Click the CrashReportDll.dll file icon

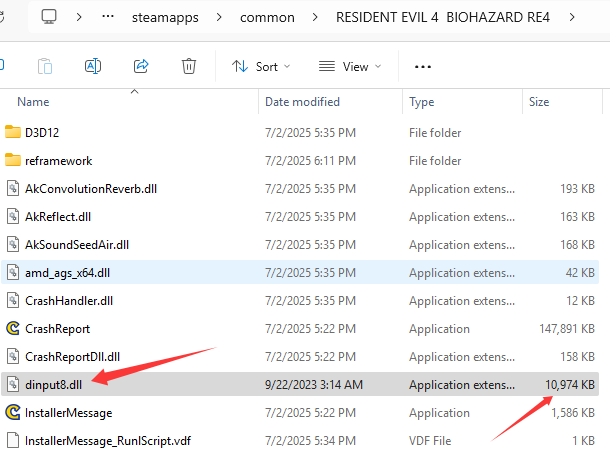tap(13, 357)
